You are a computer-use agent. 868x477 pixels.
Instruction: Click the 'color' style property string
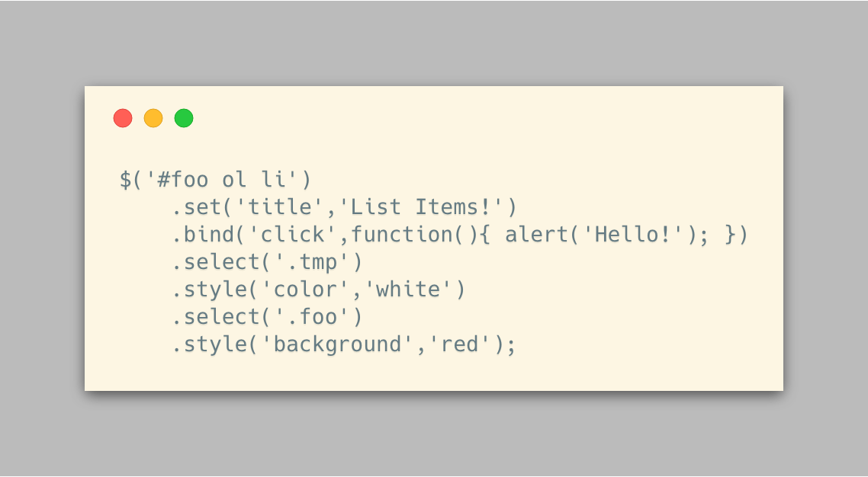click(x=306, y=290)
